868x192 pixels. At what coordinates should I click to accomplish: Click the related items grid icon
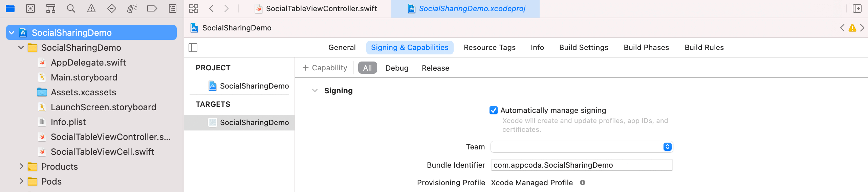tap(194, 8)
